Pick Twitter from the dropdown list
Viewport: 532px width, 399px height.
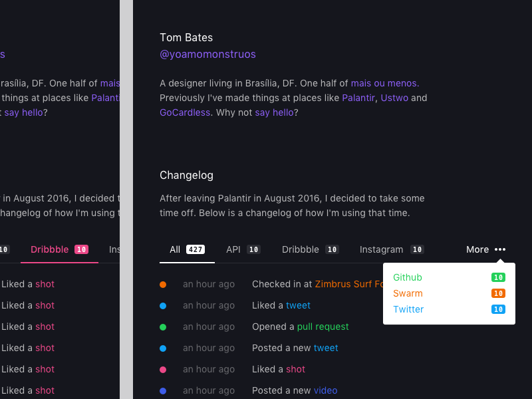(408, 309)
